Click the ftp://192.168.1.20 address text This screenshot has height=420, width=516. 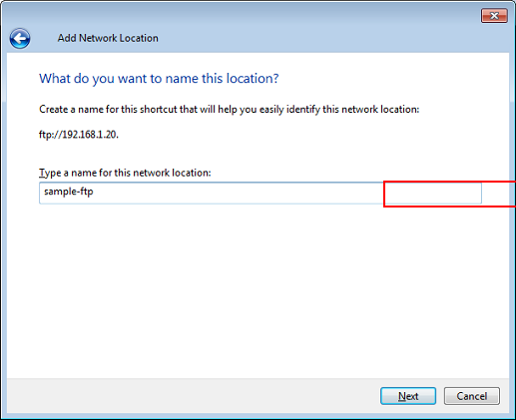coord(79,135)
